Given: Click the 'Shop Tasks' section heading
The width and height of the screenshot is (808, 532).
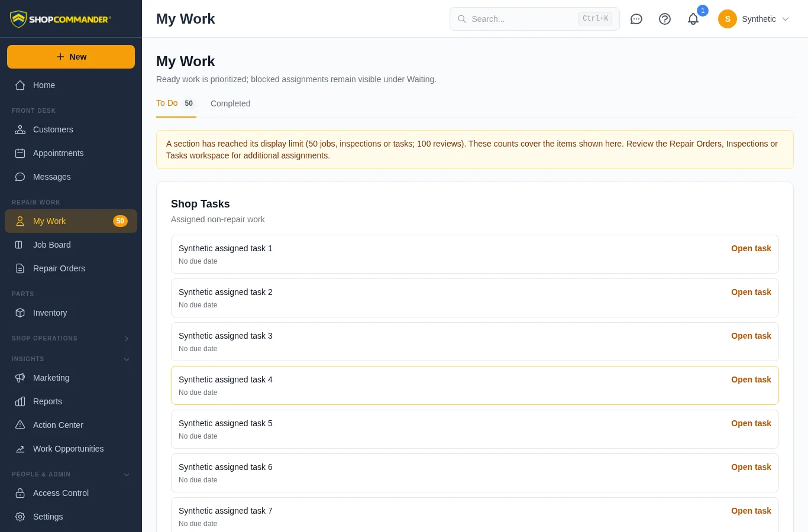Looking at the screenshot, I should click(201, 204).
